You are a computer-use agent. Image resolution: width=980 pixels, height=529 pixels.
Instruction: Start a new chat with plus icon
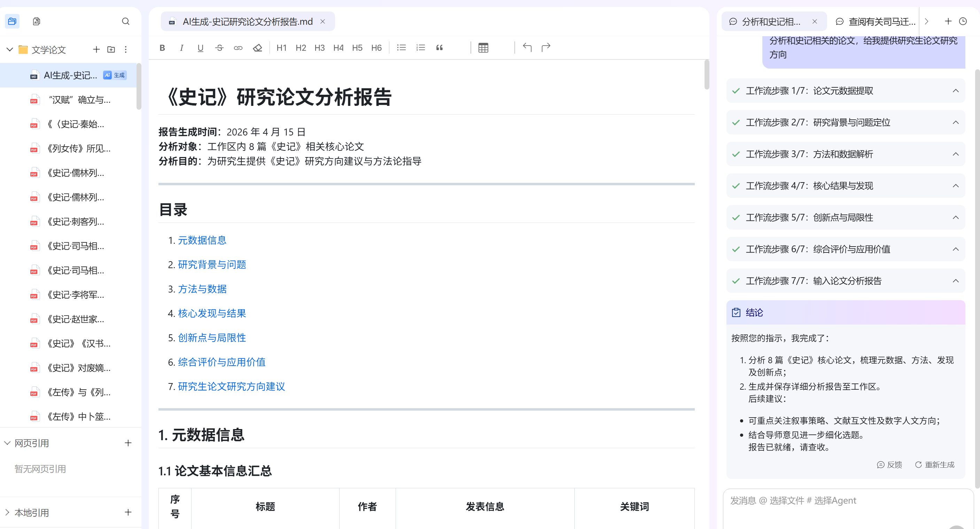(948, 21)
